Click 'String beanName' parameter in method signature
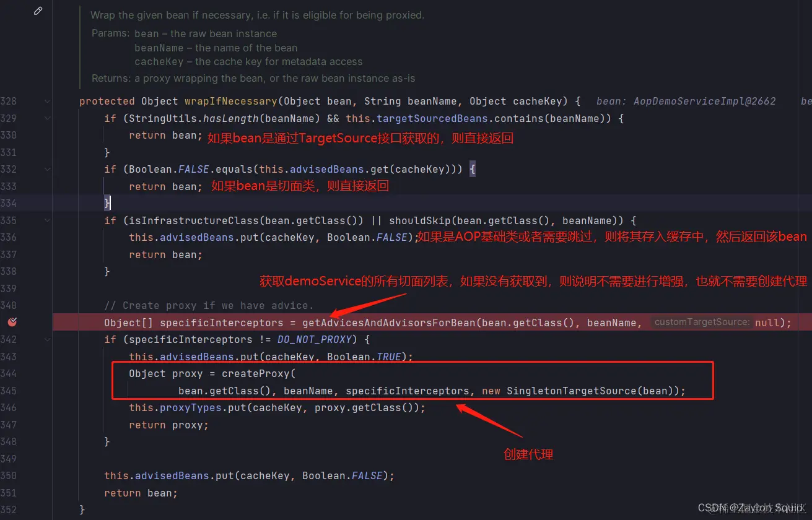Image resolution: width=812 pixels, height=520 pixels. (410, 101)
